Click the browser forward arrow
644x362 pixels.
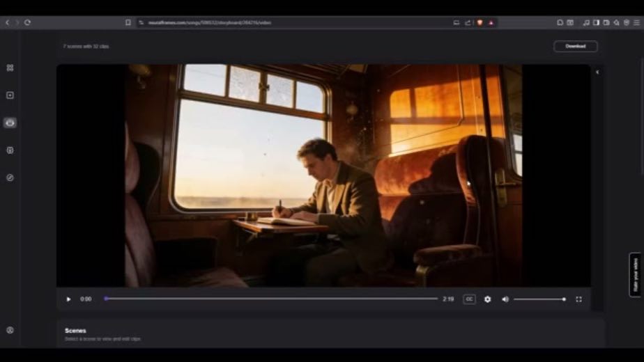click(17, 22)
